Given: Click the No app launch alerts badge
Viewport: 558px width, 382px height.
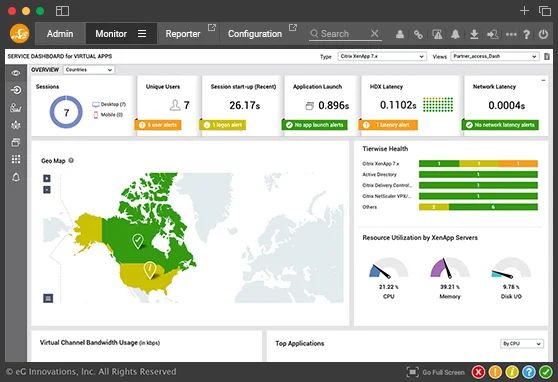Looking at the screenshot, I should coord(315,125).
